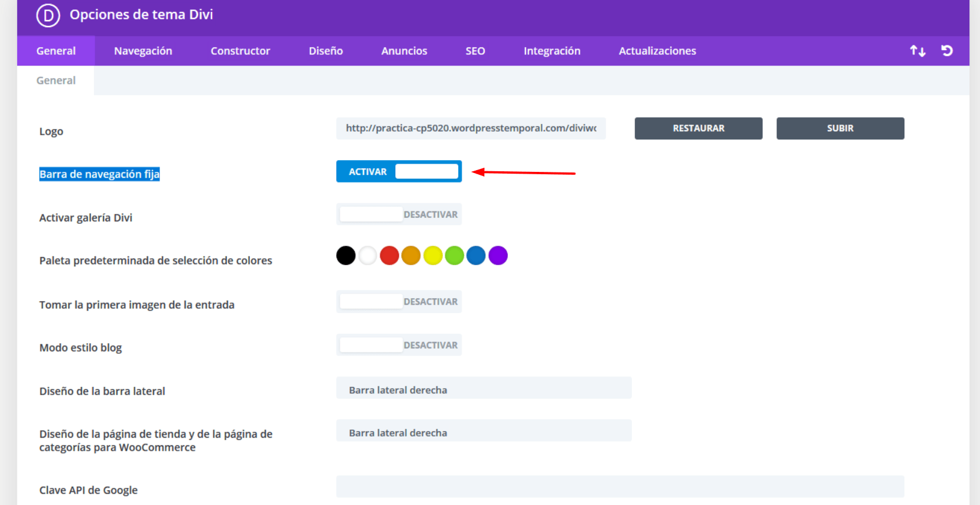Image resolution: width=980 pixels, height=505 pixels.
Task: Open the Diseño tab
Action: (x=326, y=51)
